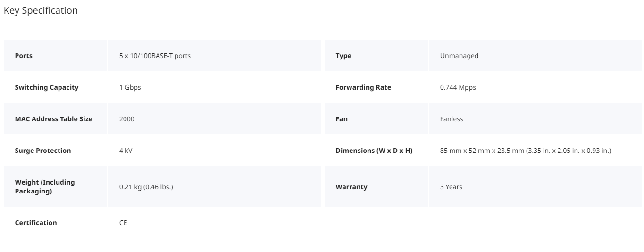
Task: Click the 0.21 kg weight value
Action: 146,187
